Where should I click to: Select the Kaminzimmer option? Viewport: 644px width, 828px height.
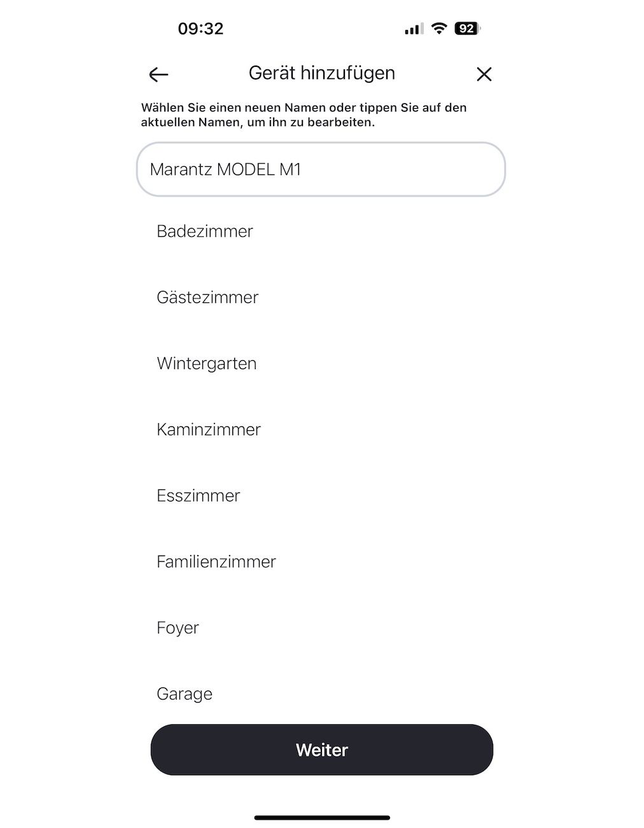click(x=321, y=430)
